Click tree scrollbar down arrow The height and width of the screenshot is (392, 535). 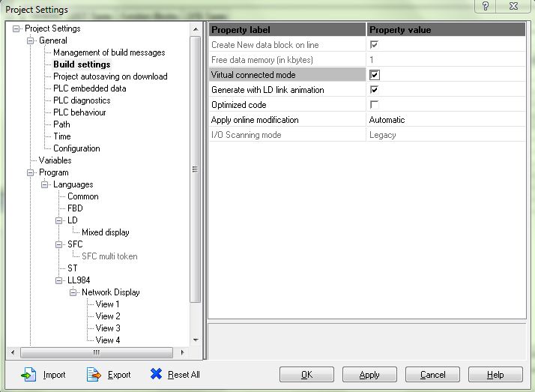click(x=196, y=340)
